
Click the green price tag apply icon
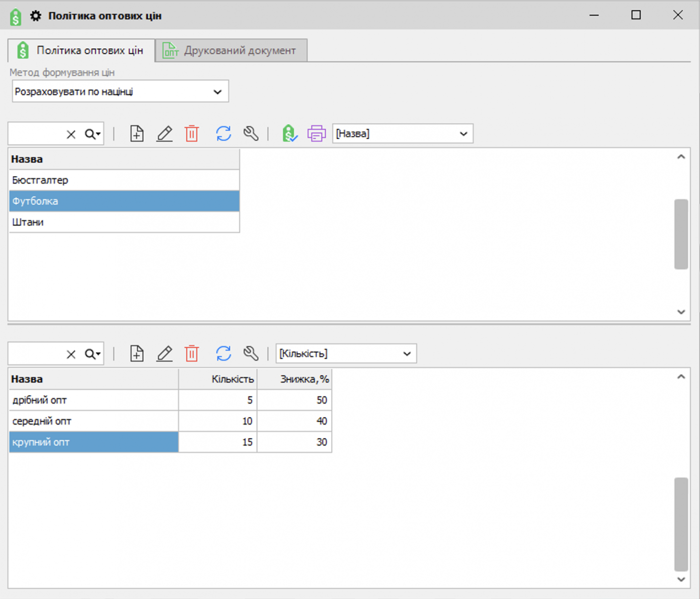(x=289, y=134)
